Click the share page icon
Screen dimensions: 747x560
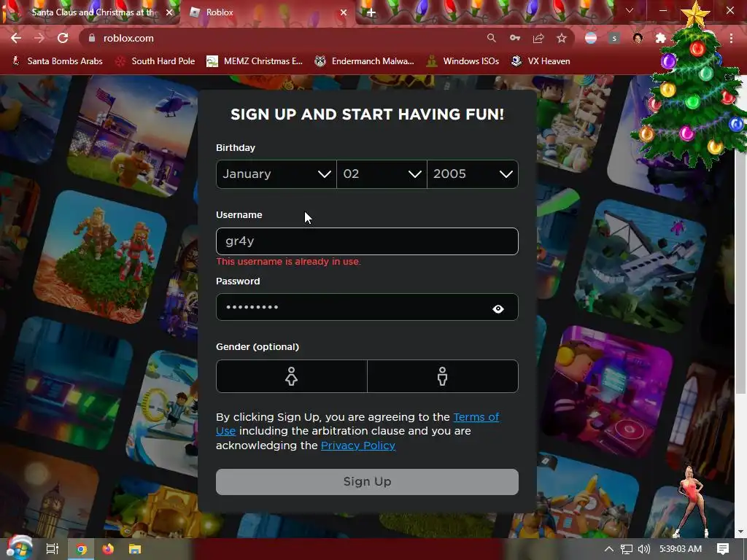538,38
